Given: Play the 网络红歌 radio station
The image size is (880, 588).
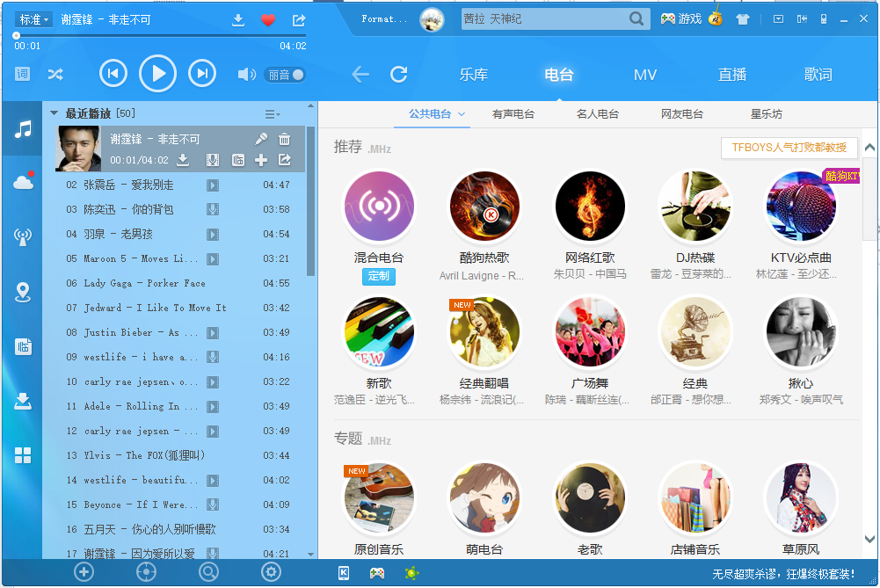Looking at the screenshot, I should click(590, 207).
